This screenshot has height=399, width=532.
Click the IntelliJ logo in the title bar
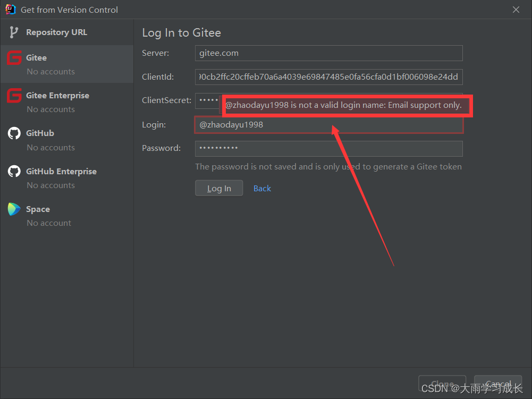coord(10,9)
